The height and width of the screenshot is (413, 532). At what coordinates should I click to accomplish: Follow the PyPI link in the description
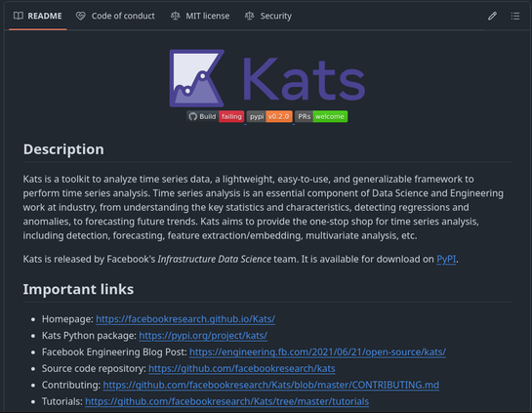(446, 259)
